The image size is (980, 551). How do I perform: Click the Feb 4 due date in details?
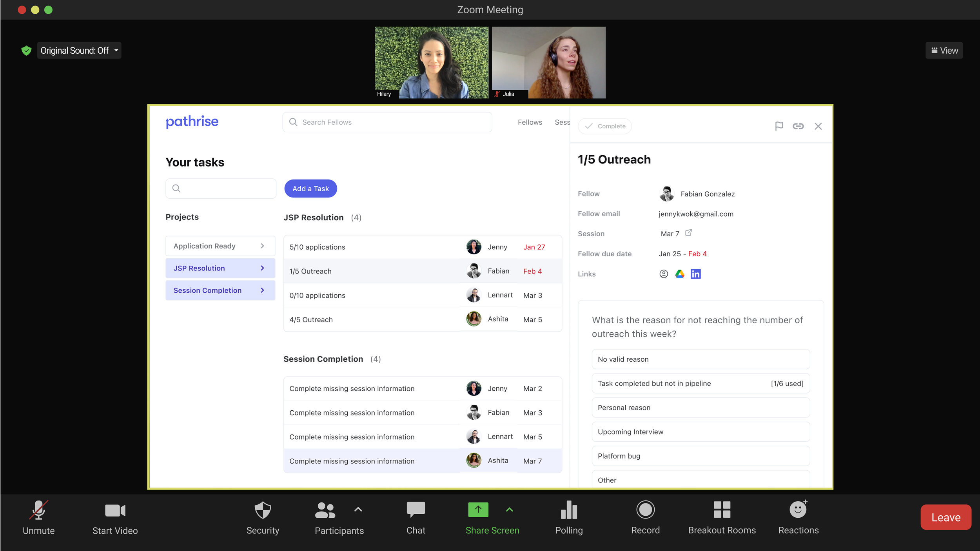pyautogui.click(x=697, y=254)
